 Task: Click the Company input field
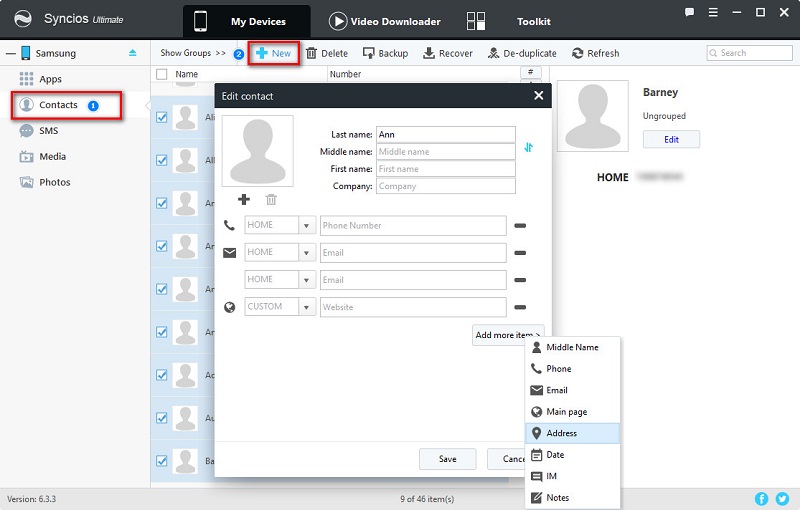(x=445, y=186)
